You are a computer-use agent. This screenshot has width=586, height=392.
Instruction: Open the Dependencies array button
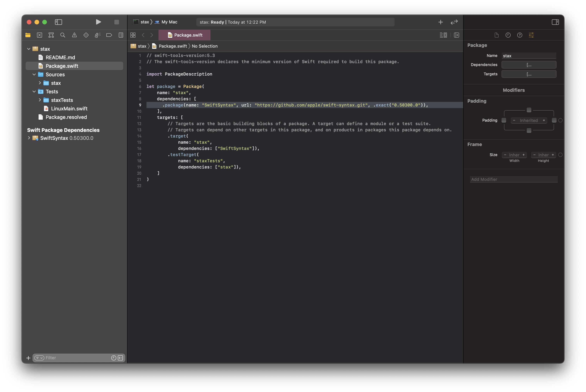pyautogui.click(x=529, y=65)
